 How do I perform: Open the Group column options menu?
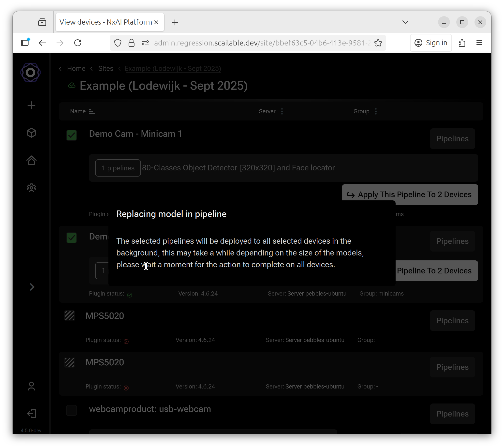tap(376, 111)
